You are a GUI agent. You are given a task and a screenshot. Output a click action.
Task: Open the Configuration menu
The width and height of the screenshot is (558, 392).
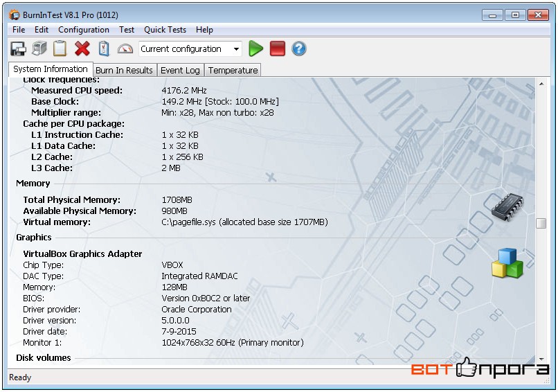coord(84,30)
